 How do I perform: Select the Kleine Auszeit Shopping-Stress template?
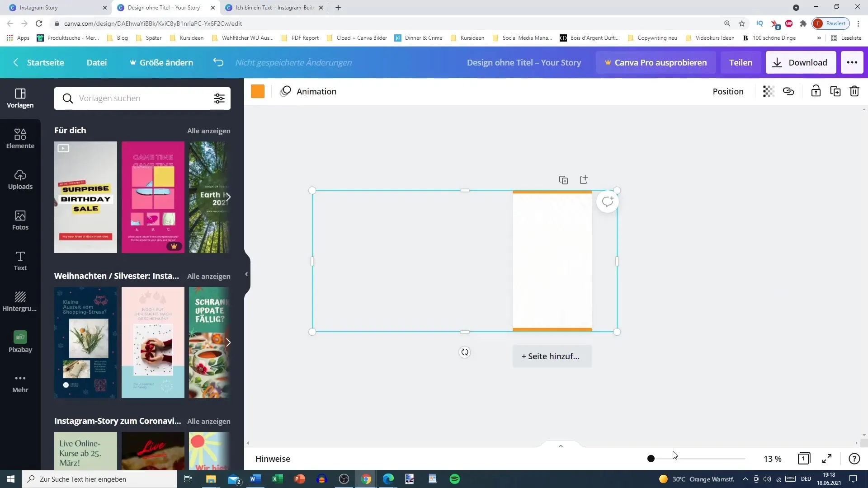point(85,343)
